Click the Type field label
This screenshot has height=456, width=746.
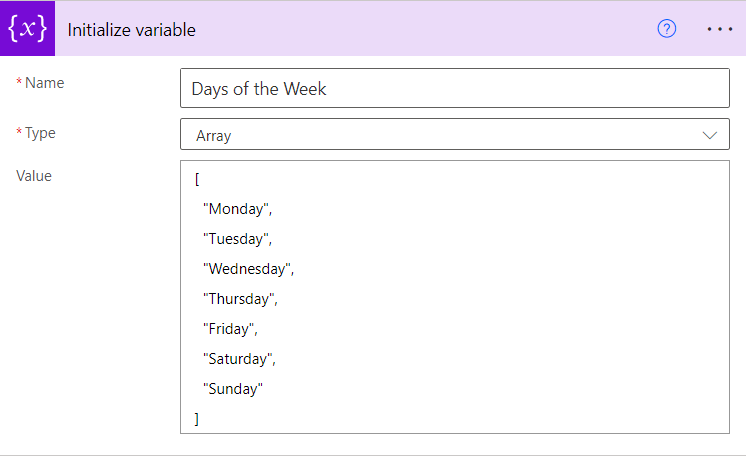[x=41, y=132]
